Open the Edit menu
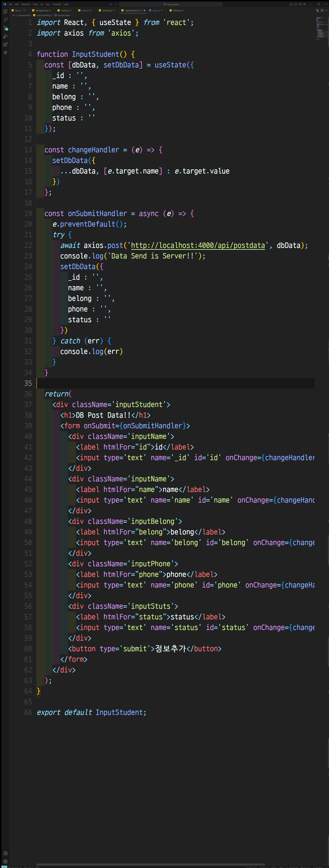This screenshot has width=329, height=868. 16,4
